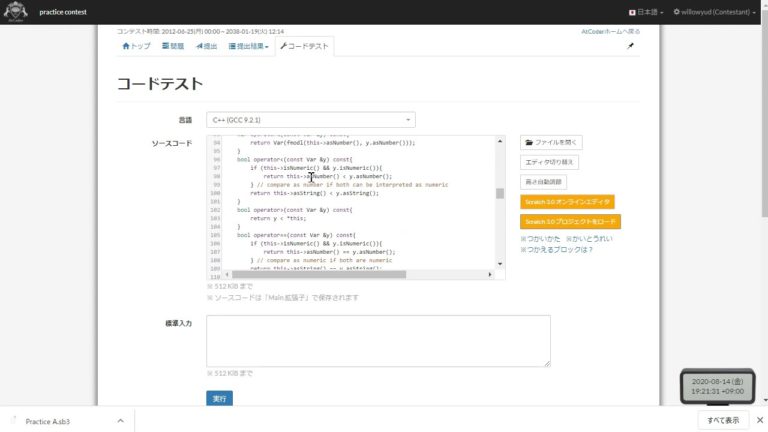Click Scratch 3.0 プロジェクトをロード button
This screenshot has height=432, width=768.
click(x=570, y=221)
